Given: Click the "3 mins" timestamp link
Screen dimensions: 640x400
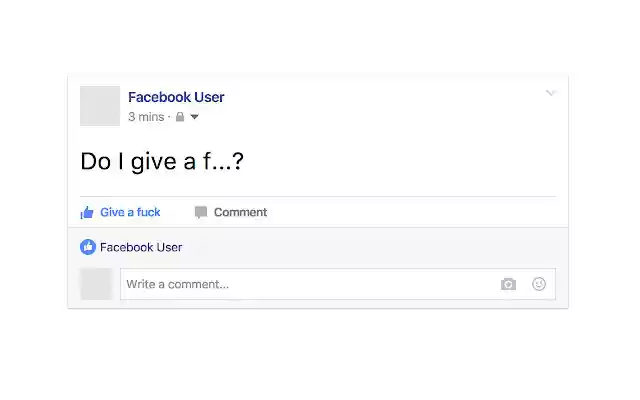Looking at the screenshot, I should [x=145, y=117].
